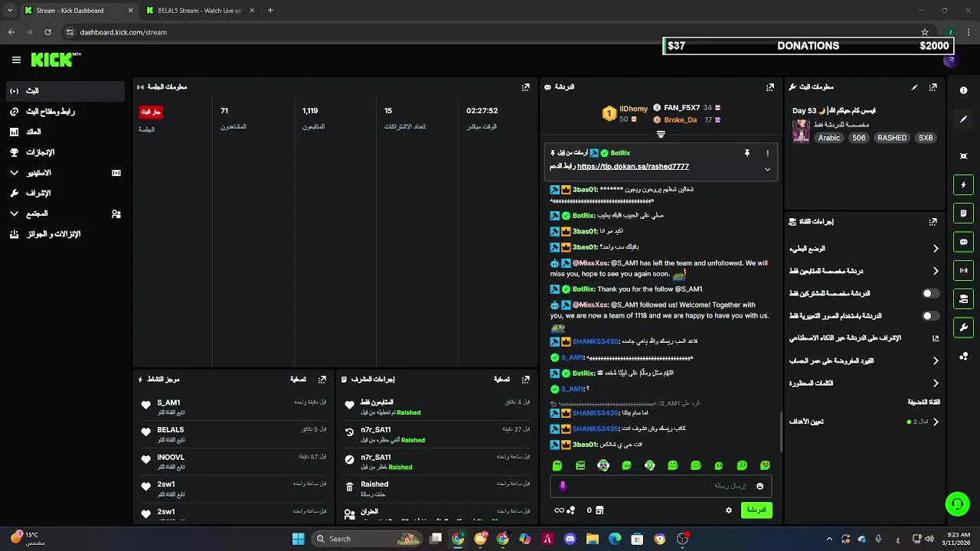Click the broadcast signal icon in the right sidebar
Screen dimensions: 980x551
(963, 270)
